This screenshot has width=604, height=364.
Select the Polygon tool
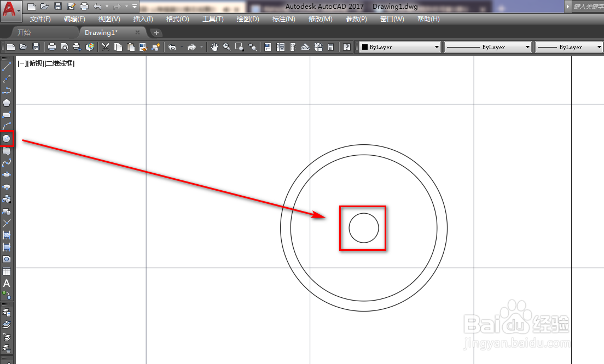pos(7,103)
